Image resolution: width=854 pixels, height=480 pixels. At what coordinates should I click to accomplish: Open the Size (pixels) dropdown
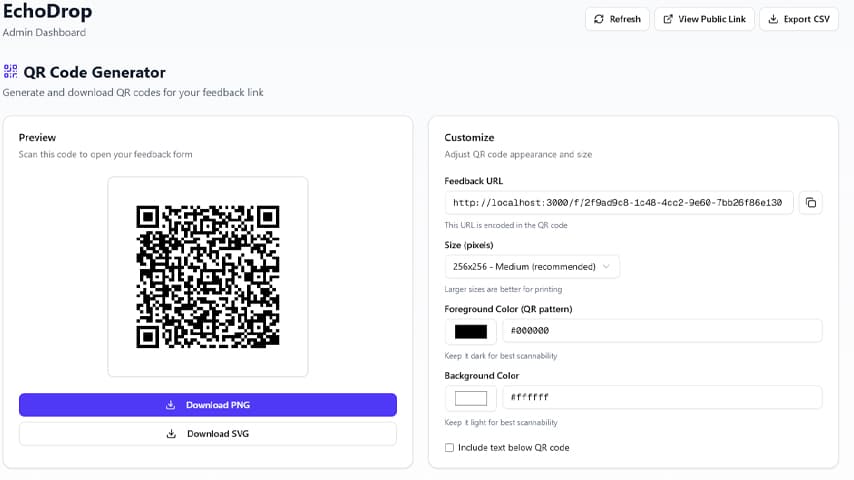click(x=531, y=267)
